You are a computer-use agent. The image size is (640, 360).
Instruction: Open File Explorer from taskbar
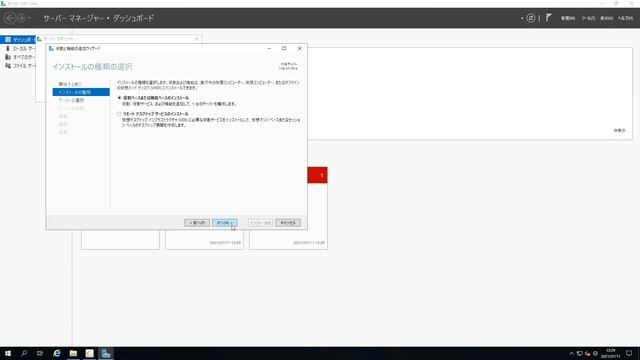coord(73,353)
